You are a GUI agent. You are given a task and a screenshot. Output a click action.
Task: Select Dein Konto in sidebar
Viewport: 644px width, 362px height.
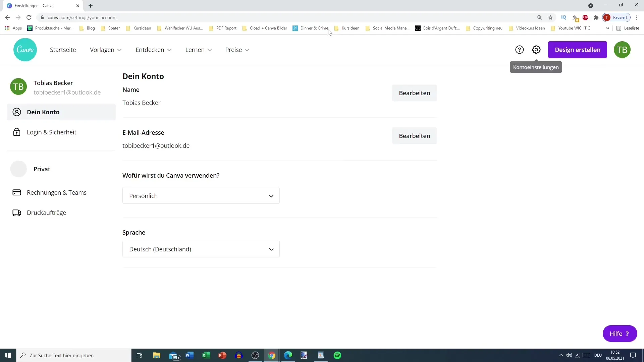coord(61,112)
